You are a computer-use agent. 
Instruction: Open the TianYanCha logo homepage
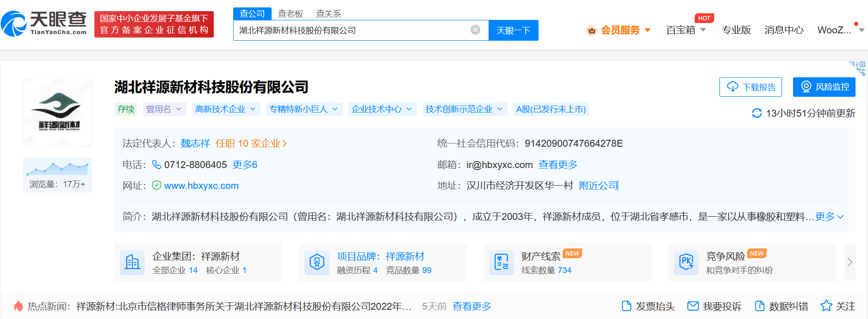tap(44, 24)
